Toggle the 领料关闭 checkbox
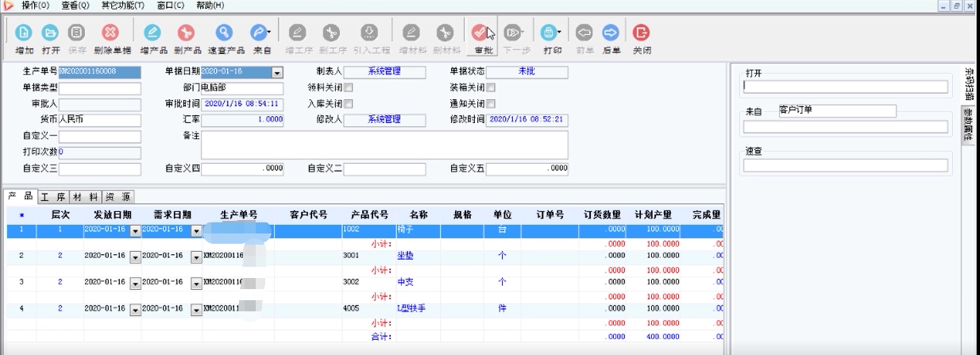 click(348, 88)
